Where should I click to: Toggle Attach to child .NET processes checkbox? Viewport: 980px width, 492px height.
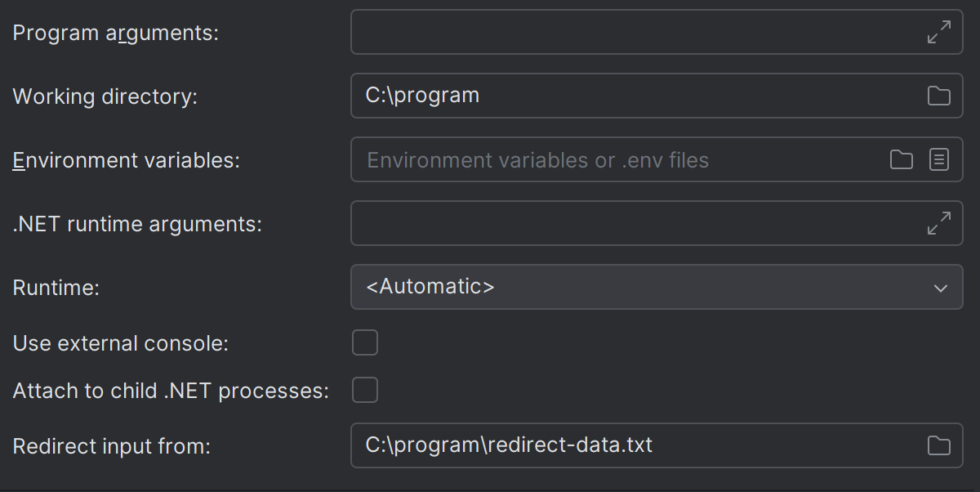(365, 391)
